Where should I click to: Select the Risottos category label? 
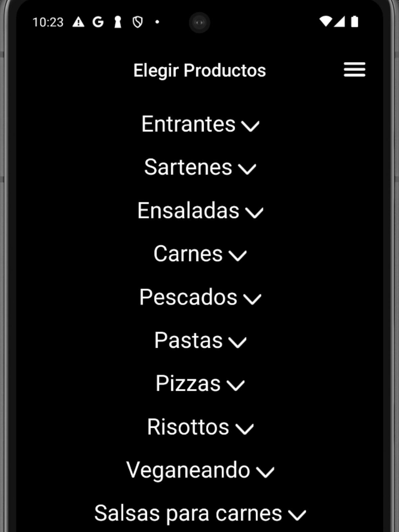(188, 427)
